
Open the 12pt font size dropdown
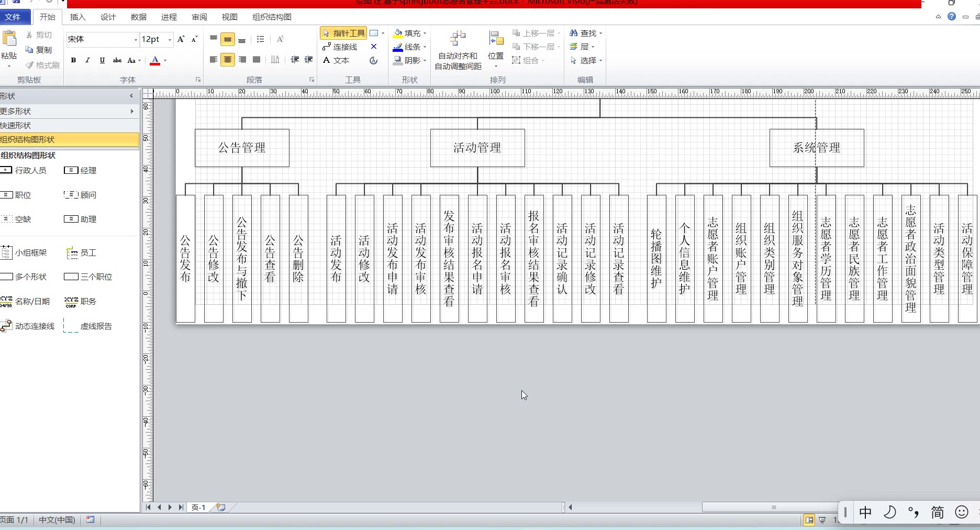pos(170,40)
